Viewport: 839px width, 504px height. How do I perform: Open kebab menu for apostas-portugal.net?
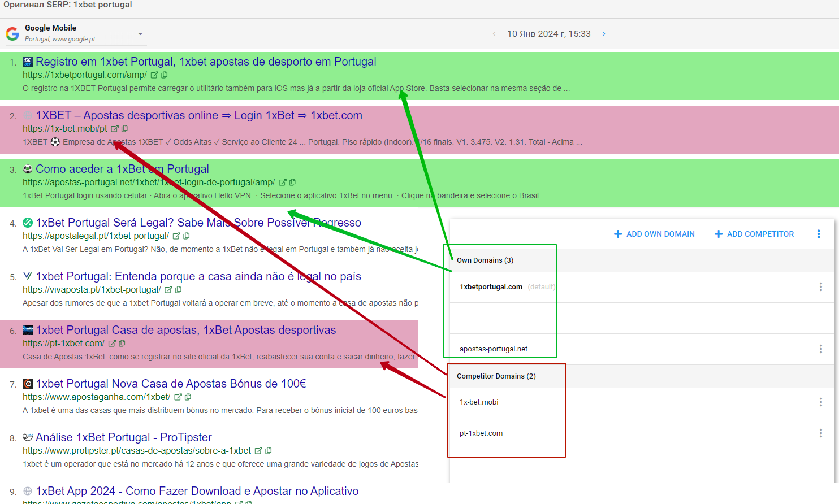[821, 349]
